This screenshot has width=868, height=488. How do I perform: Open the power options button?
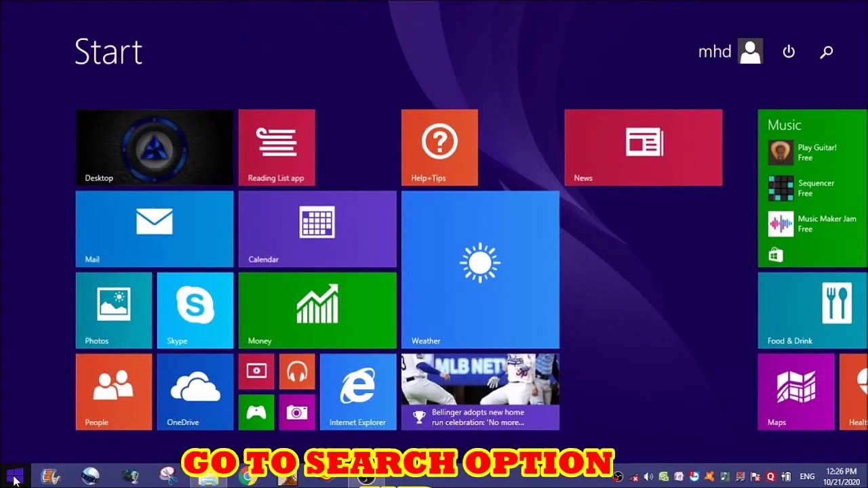click(x=789, y=52)
